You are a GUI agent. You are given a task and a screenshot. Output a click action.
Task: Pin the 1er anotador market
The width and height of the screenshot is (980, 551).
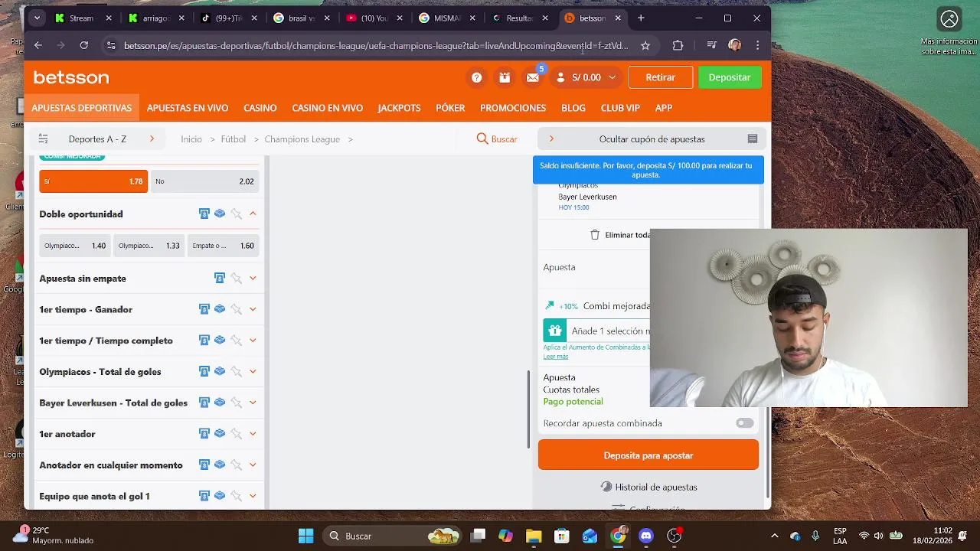point(237,434)
